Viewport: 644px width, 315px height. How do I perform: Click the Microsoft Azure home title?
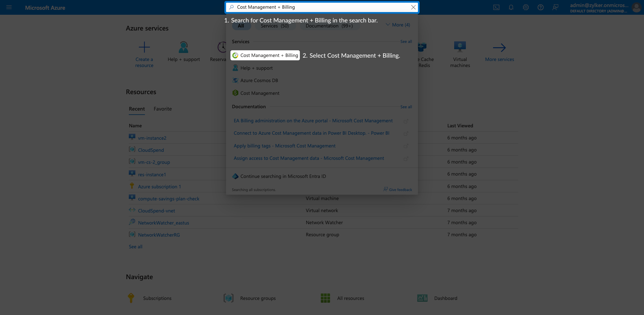point(45,8)
